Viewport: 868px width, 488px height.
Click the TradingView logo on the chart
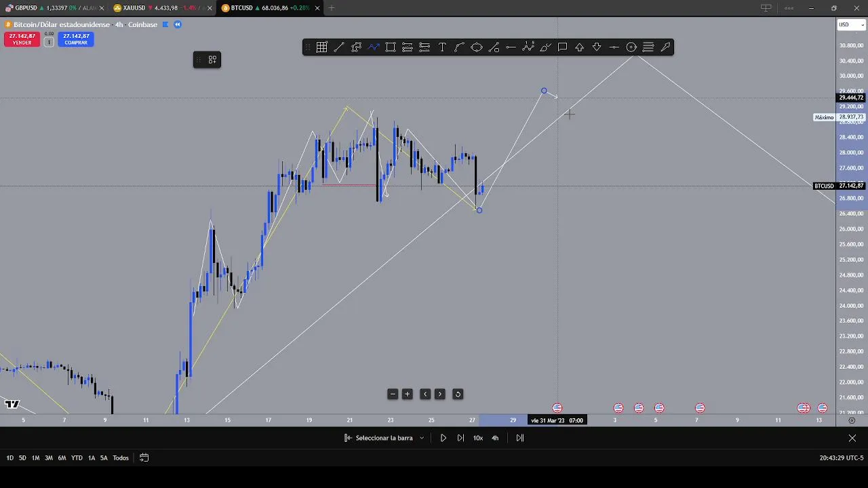coord(12,405)
